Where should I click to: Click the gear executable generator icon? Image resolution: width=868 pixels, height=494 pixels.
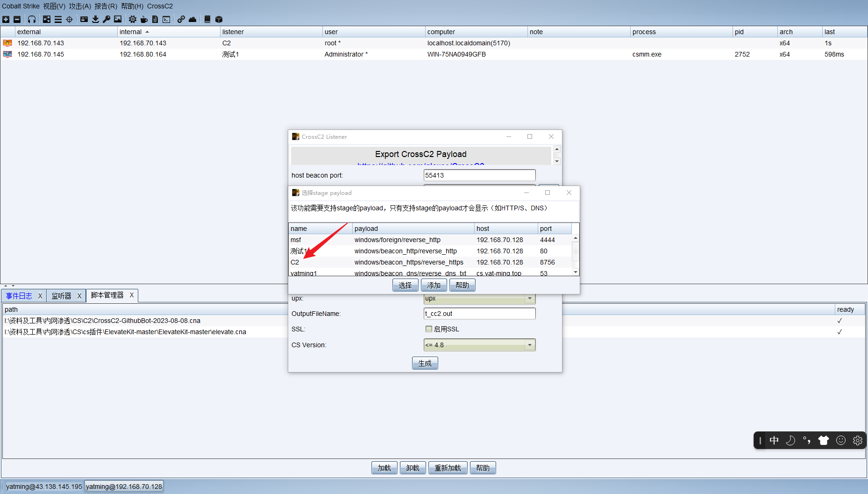pyautogui.click(x=133, y=19)
